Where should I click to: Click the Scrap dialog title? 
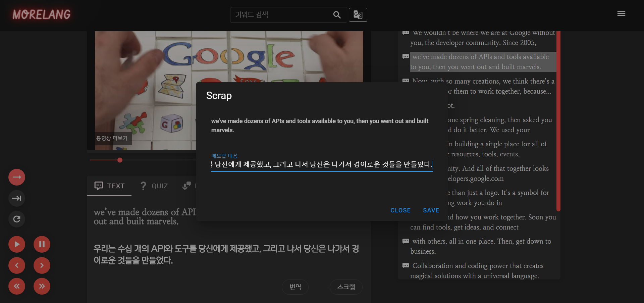[219, 96]
